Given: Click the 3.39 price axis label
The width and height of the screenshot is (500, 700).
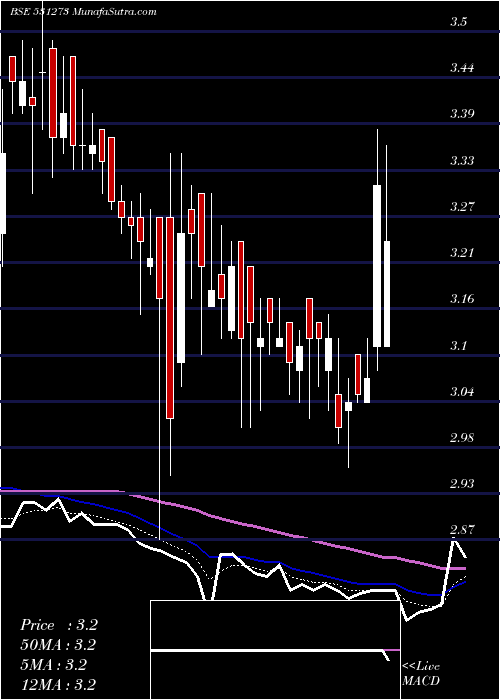Looking at the screenshot, I should 462,113.
